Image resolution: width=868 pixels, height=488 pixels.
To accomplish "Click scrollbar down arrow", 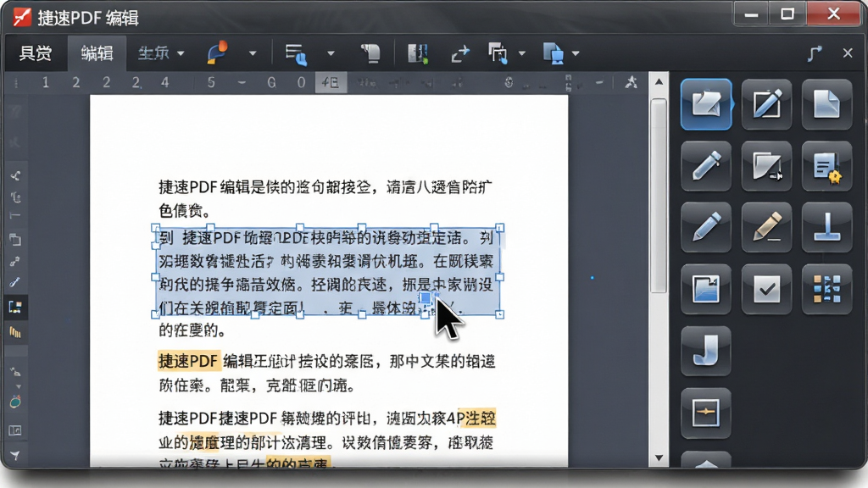I will point(659,457).
